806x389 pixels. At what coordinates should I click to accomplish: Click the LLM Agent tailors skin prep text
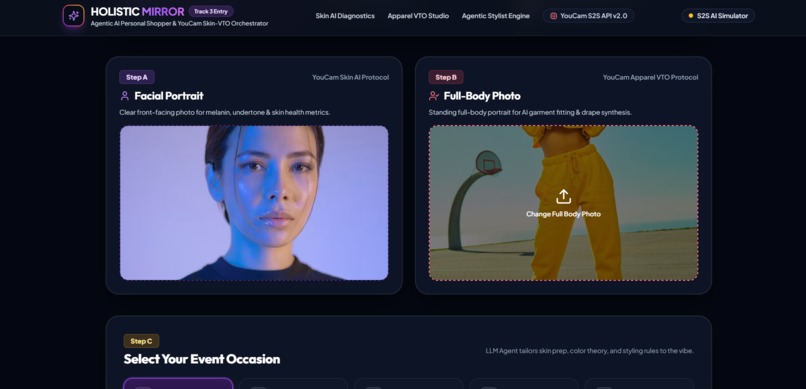[x=590, y=350]
